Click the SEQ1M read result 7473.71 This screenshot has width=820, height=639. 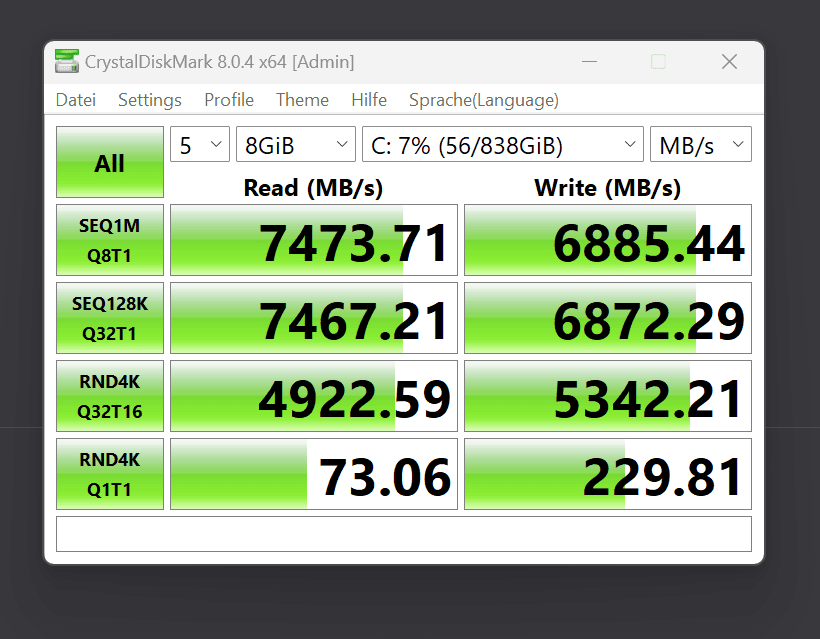(x=314, y=240)
